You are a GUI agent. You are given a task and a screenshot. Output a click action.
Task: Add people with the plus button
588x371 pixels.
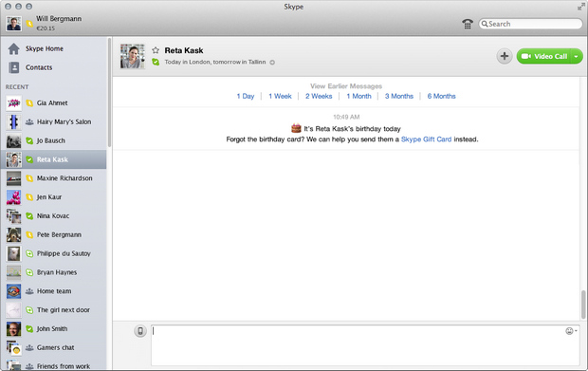tap(505, 56)
